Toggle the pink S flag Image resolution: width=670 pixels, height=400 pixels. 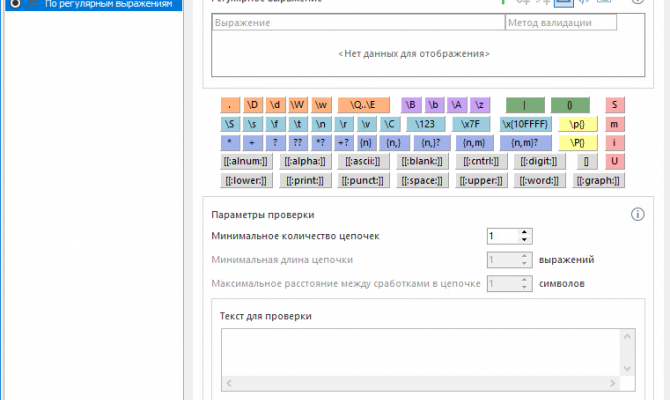[x=614, y=105]
